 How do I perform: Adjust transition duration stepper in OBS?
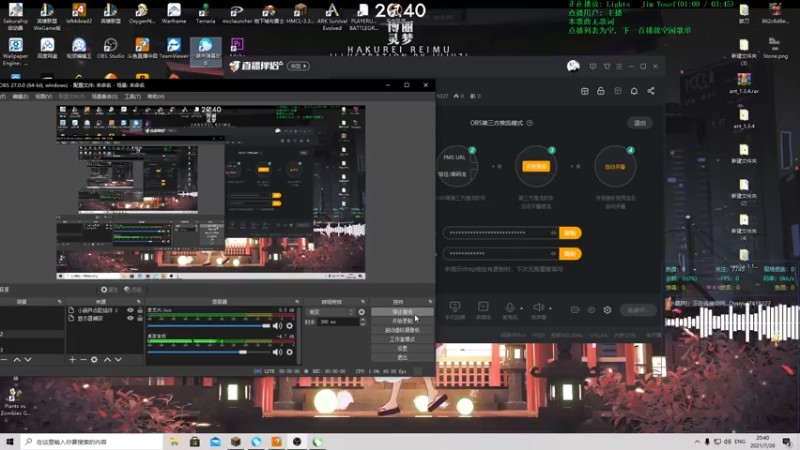(x=362, y=322)
